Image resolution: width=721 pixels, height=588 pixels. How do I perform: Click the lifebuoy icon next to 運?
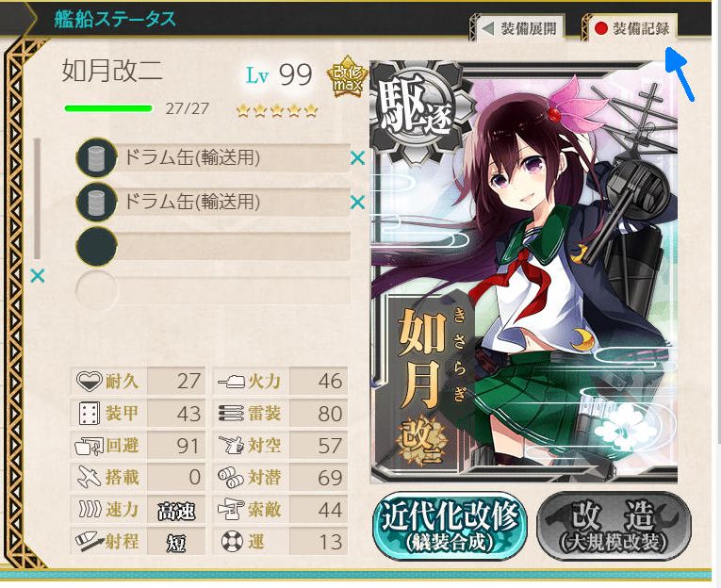tap(232, 541)
